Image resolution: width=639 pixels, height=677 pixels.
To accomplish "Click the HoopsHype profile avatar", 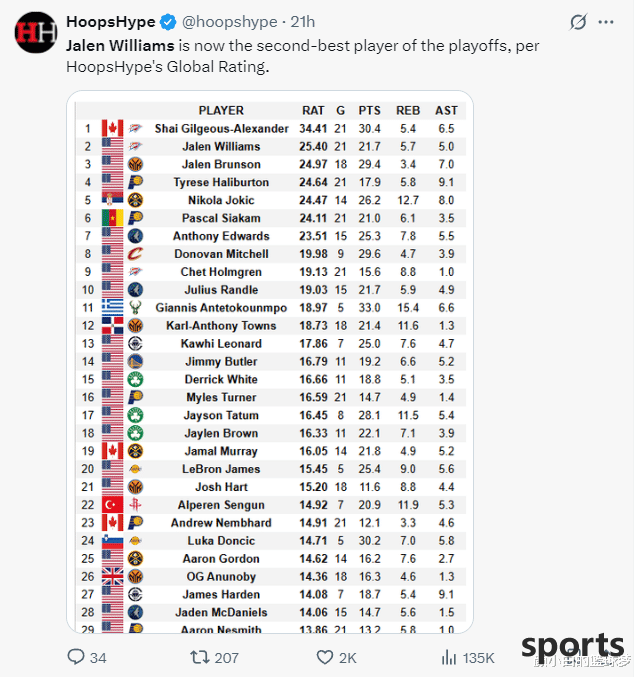I will [35, 33].
